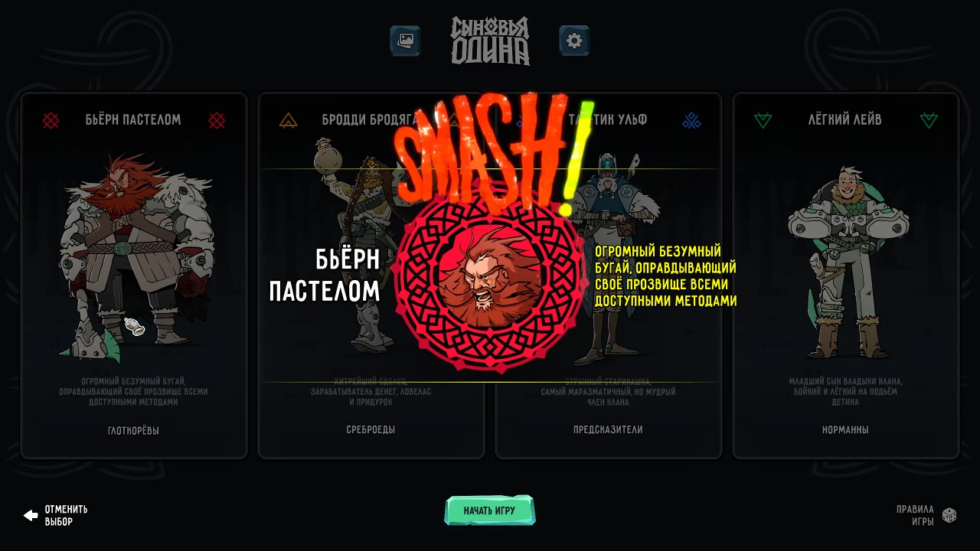
Task: Cancel selection via Отменить выбор
Action: 66,515
